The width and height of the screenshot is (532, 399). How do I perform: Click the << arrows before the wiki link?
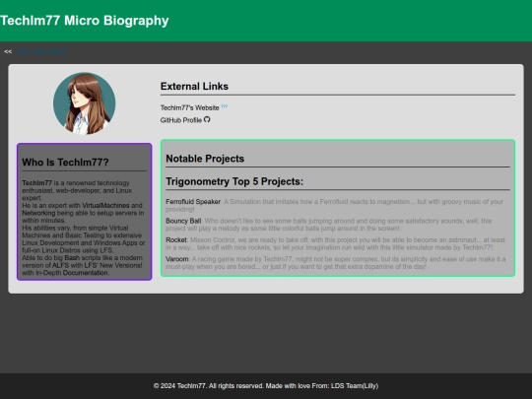8,51
